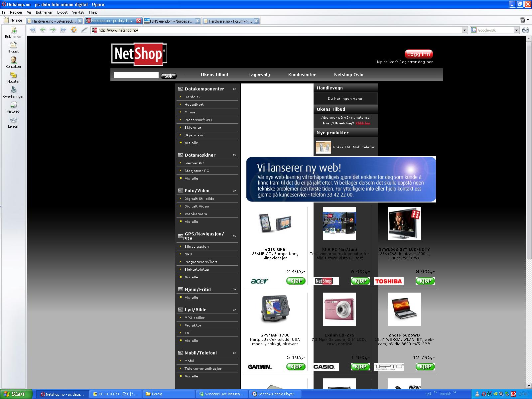The width and height of the screenshot is (532, 399).
Task: Open Overføringer panel in sidebar
Action: point(13,92)
